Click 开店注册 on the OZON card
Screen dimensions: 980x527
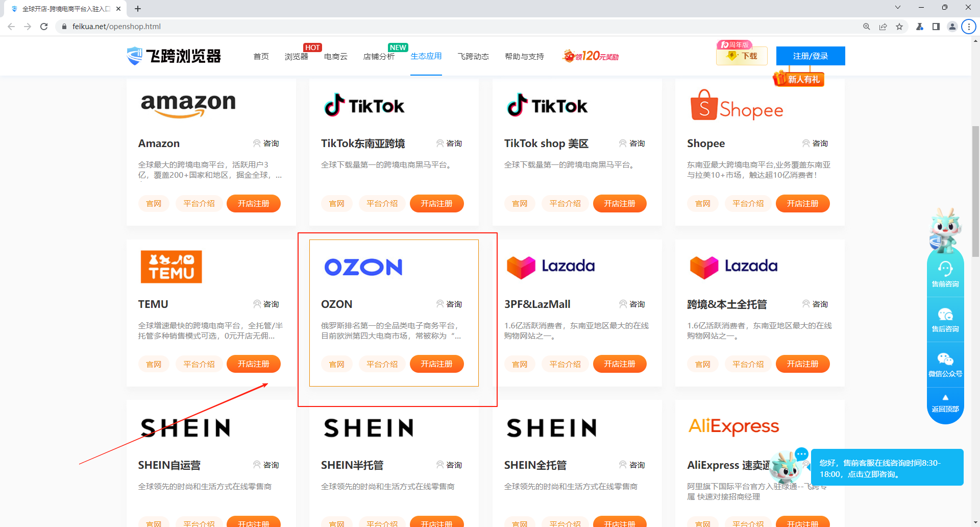[x=436, y=364]
